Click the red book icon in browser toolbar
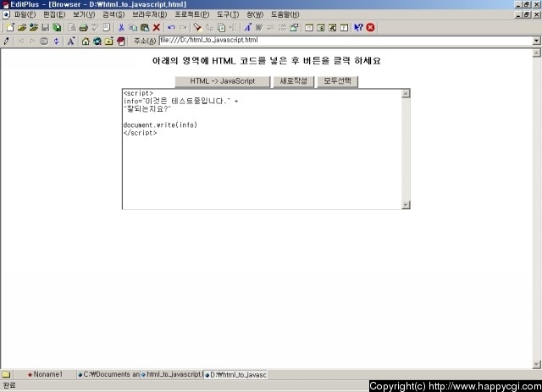The image size is (542, 392). [x=120, y=41]
